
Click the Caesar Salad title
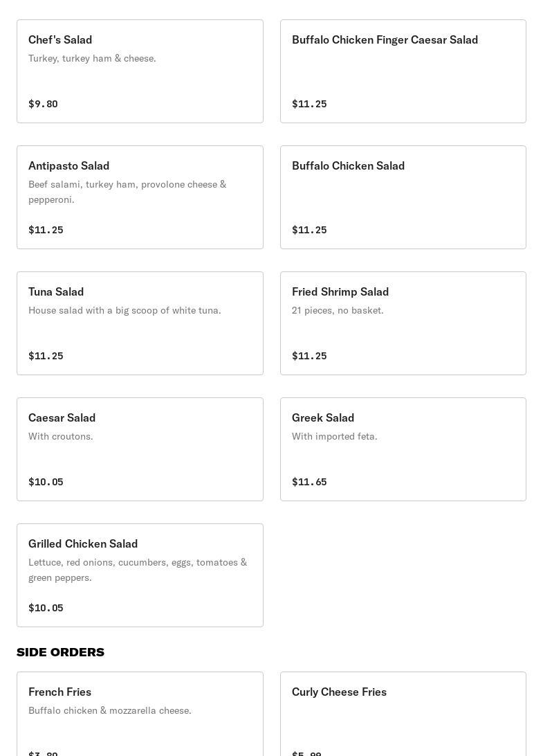(x=62, y=417)
